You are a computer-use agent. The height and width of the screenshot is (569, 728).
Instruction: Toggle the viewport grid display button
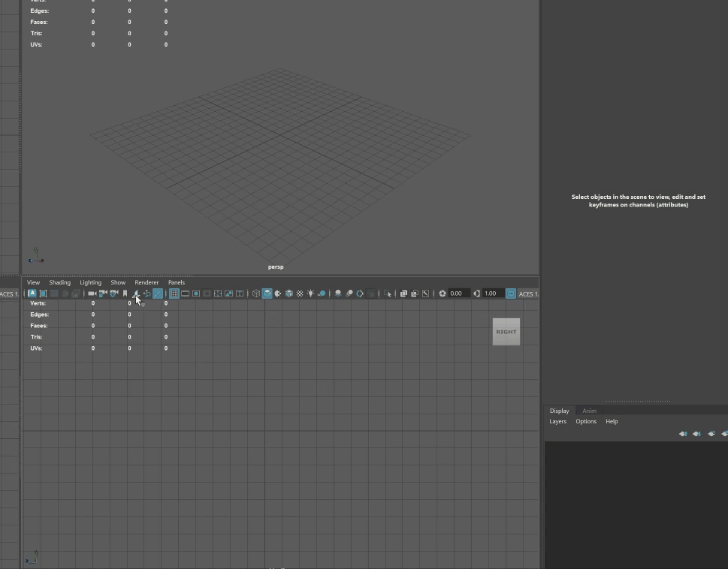point(174,294)
